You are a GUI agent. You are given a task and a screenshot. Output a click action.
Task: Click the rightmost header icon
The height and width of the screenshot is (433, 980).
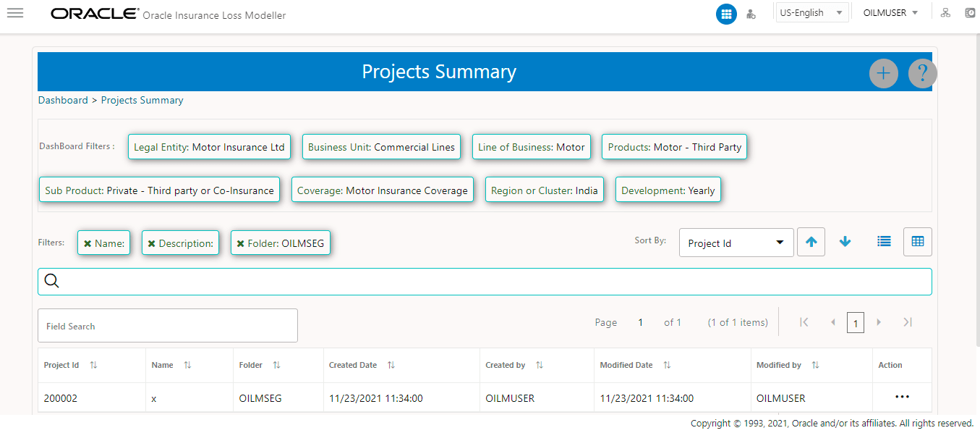tap(971, 13)
